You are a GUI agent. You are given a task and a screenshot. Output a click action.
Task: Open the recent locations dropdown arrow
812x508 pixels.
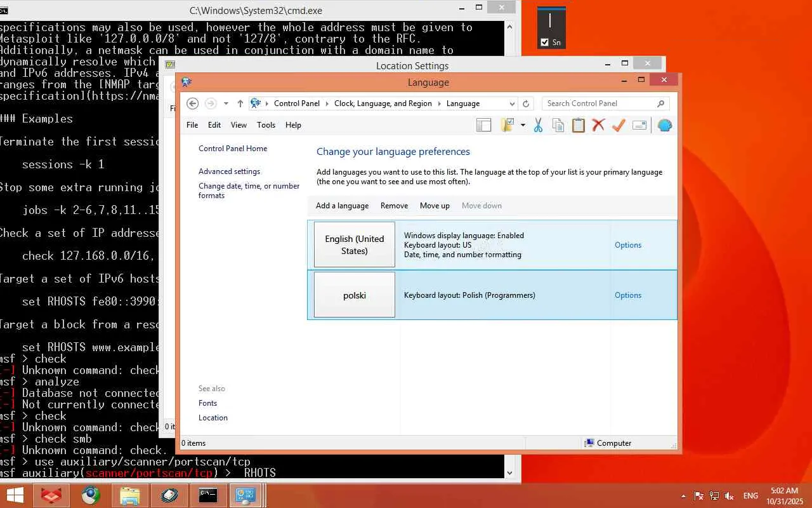[226, 104]
